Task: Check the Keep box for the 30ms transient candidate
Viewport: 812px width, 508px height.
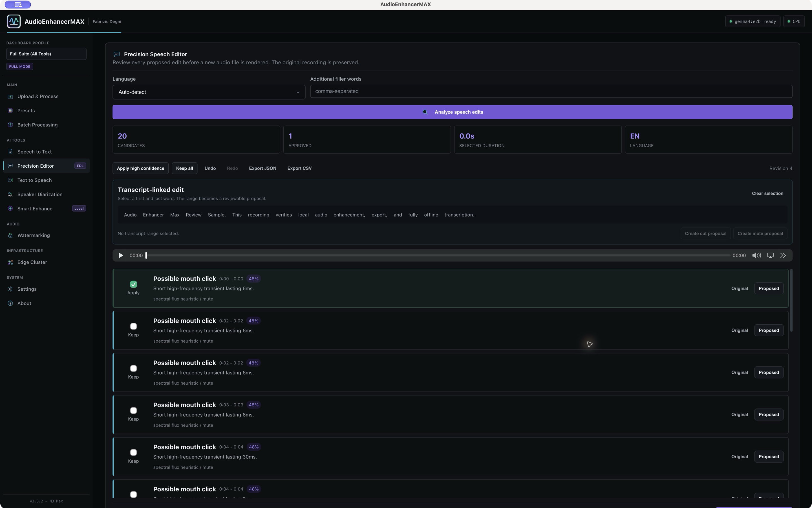Action: (x=133, y=453)
